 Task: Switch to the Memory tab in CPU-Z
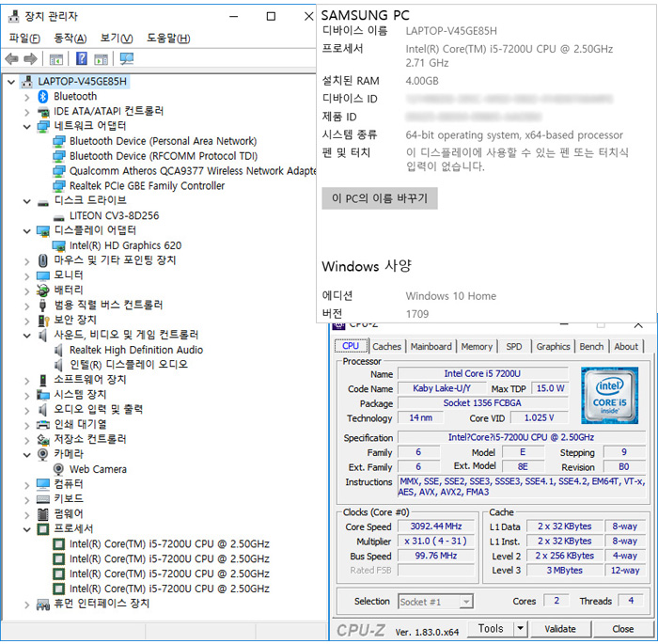[x=477, y=346]
